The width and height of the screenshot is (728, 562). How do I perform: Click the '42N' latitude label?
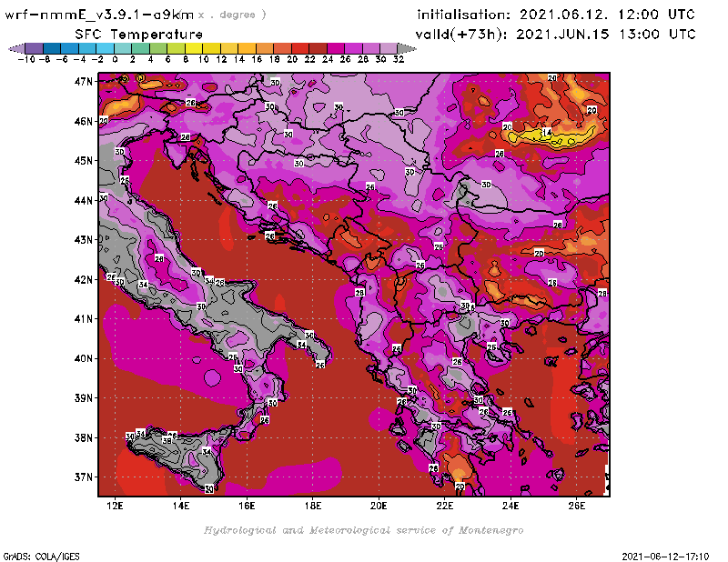click(84, 279)
